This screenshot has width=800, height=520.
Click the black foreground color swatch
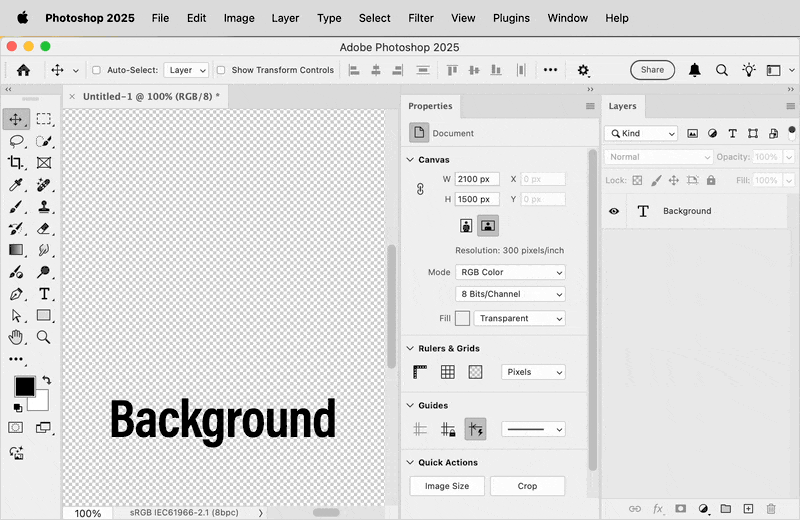click(24, 386)
